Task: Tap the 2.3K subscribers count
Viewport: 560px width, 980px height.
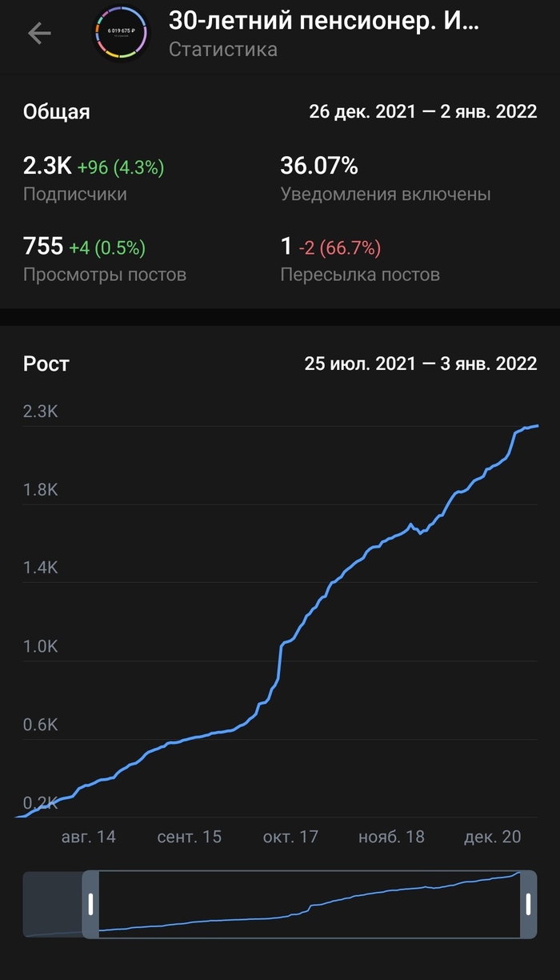Action: pyautogui.click(x=47, y=167)
